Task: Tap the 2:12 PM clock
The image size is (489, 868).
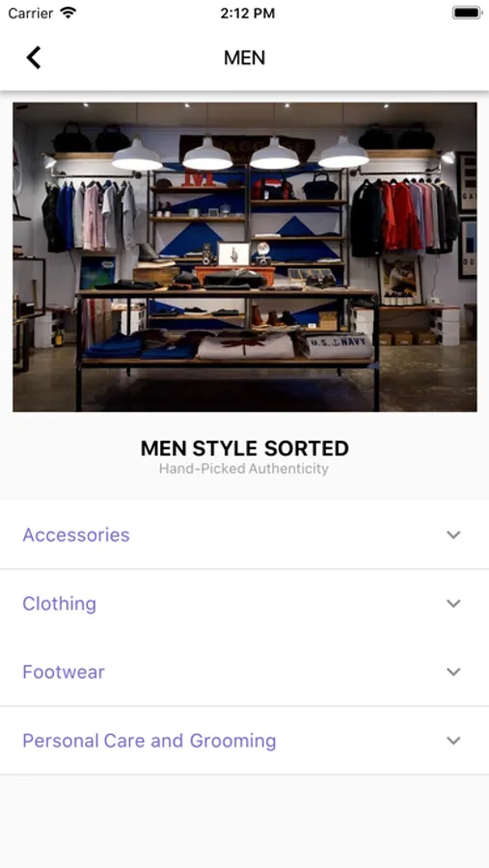Action: (x=247, y=14)
